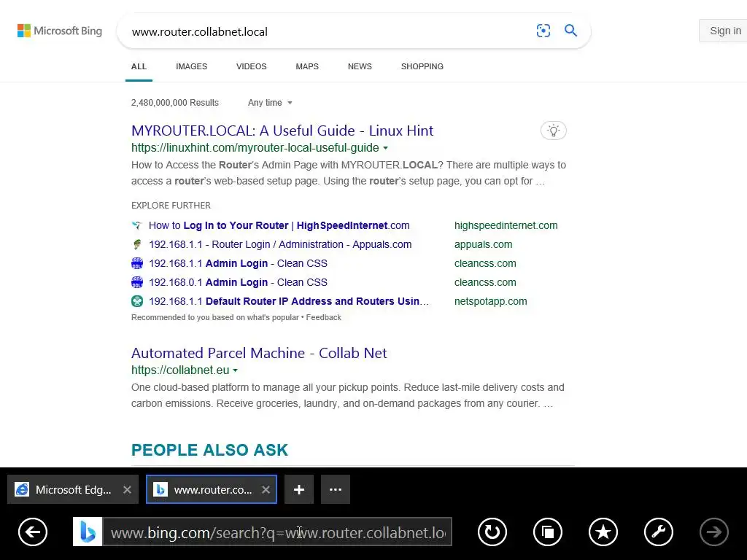Expand collabnet.eu URL dropdown arrow

[236, 370]
